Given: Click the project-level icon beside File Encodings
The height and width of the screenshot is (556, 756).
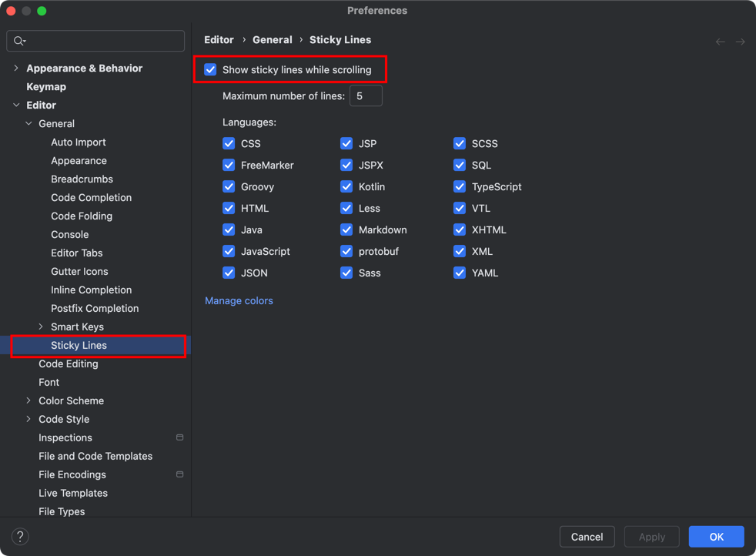Looking at the screenshot, I should pyautogui.click(x=179, y=474).
